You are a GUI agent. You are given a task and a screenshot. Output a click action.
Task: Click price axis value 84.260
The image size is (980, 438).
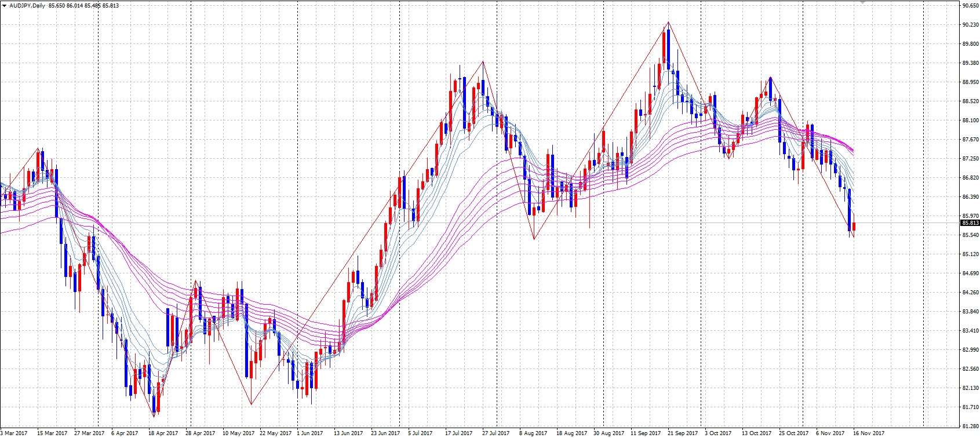click(x=971, y=293)
